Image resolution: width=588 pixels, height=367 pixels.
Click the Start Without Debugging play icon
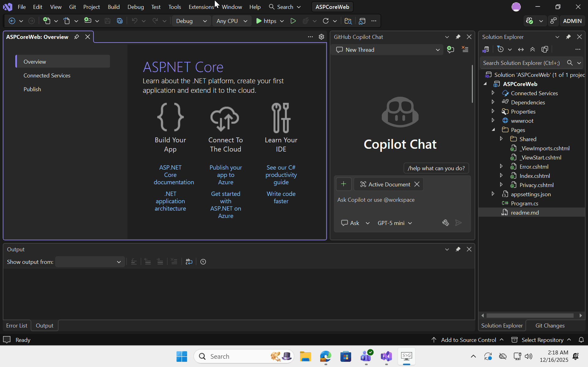click(x=293, y=21)
